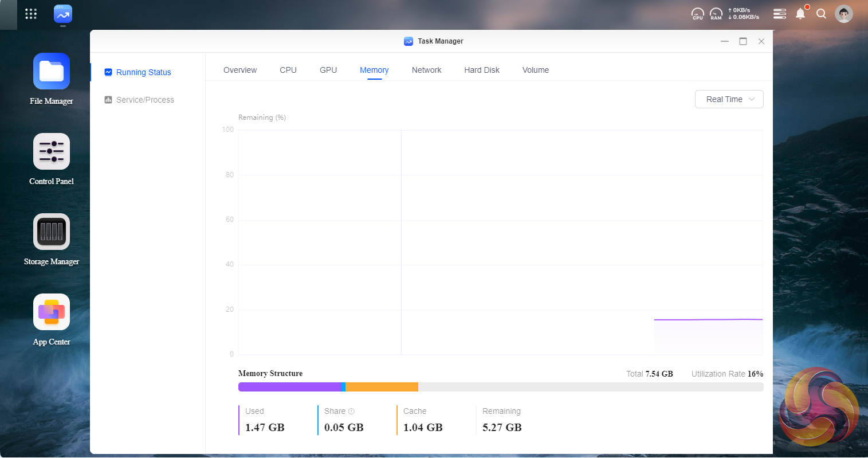Click the purple Used segment in memory bar
The image size is (868, 458).
tap(289, 387)
